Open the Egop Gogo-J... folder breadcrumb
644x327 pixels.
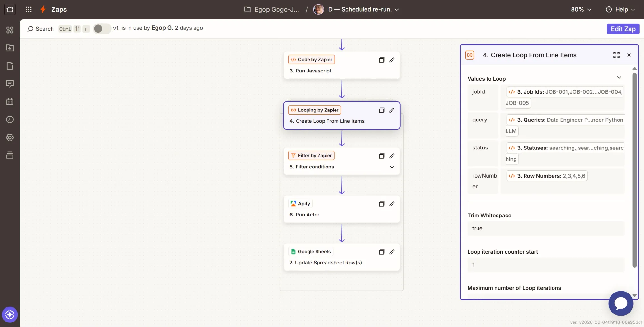pyautogui.click(x=271, y=9)
